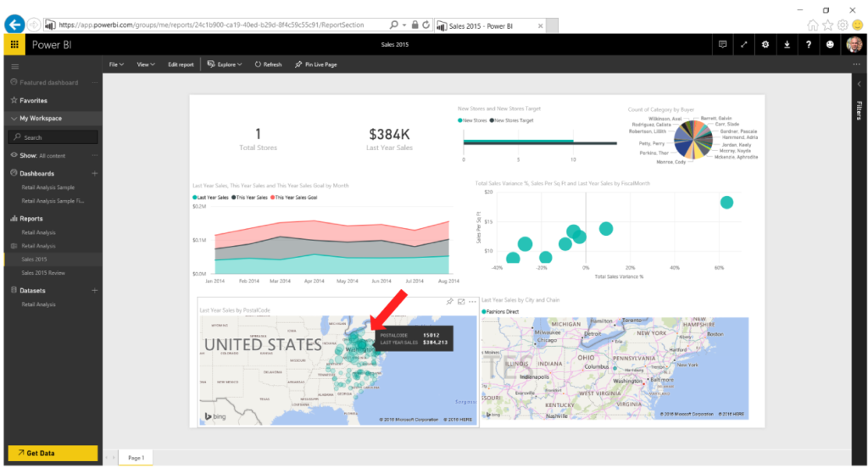Open Featured dashboard
The width and height of the screenshot is (868, 468).
48,82
